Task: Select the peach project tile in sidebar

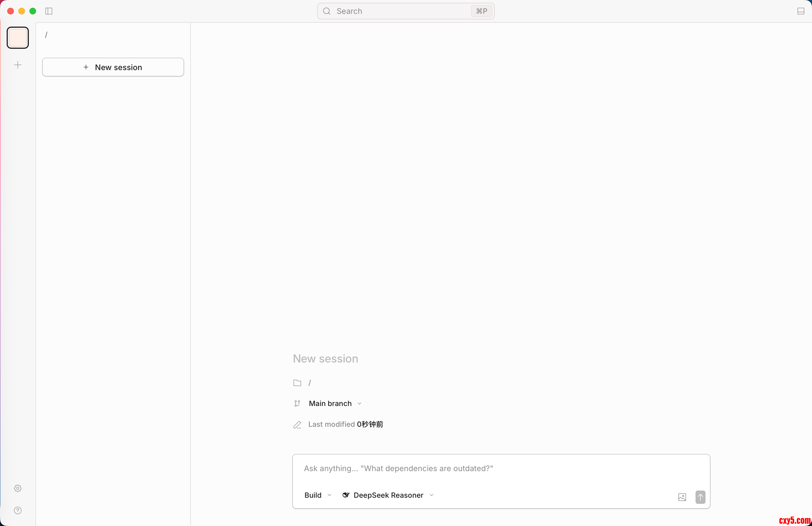Action: tap(18, 37)
